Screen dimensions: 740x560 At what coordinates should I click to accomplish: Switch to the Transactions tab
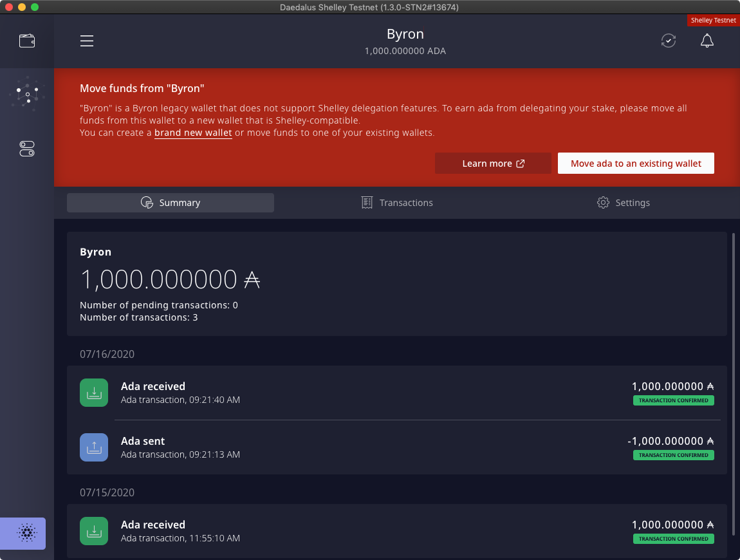pyautogui.click(x=397, y=203)
